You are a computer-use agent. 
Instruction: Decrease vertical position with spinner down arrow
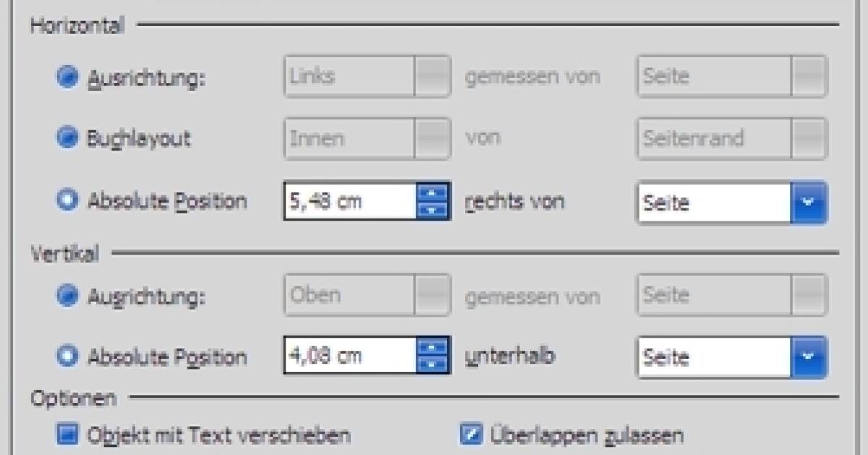433,364
